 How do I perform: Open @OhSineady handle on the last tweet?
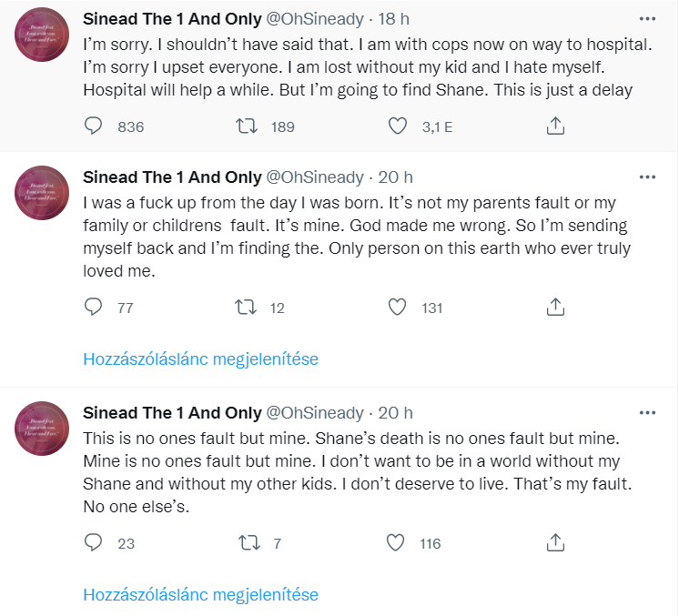[314, 413]
